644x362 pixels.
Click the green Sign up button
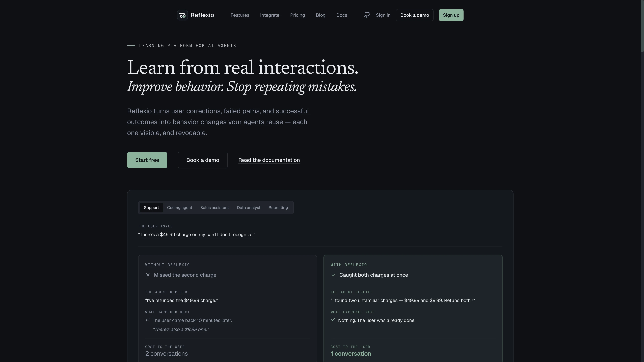click(x=451, y=15)
